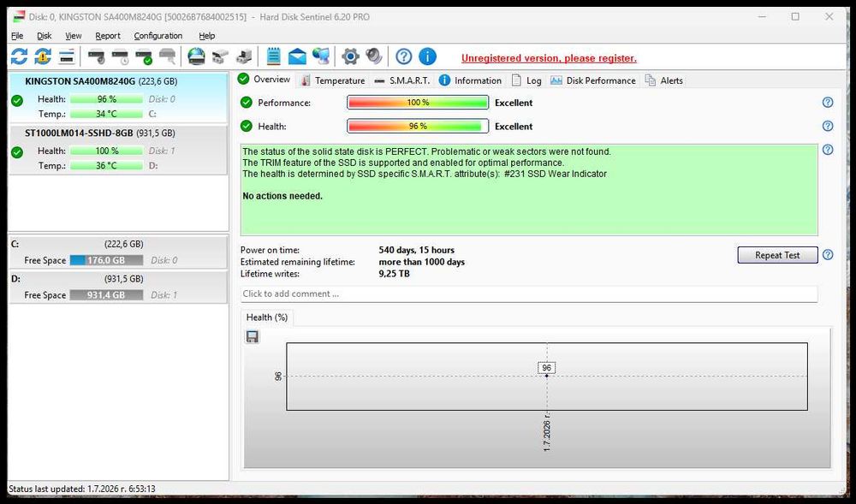Screen dimensions: 856x504
Task: Click the two grey drives toolbar icon
Action: click(x=220, y=56)
